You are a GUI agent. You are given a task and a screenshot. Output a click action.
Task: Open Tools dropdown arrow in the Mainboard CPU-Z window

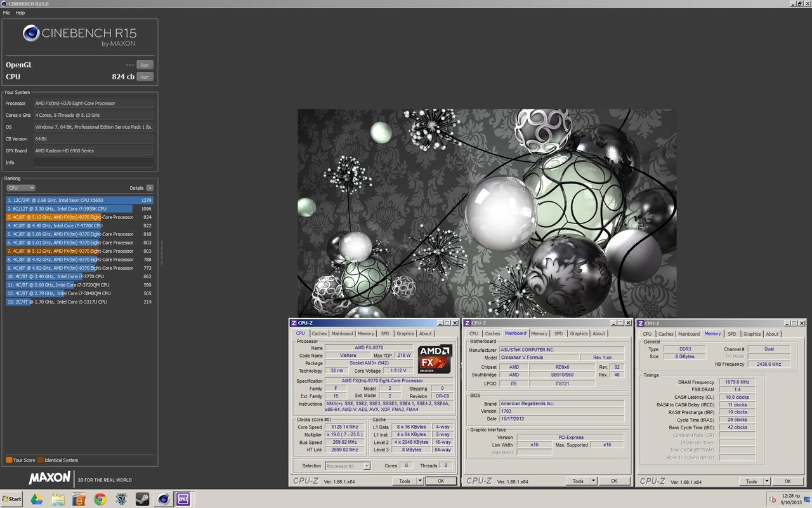(x=593, y=481)
